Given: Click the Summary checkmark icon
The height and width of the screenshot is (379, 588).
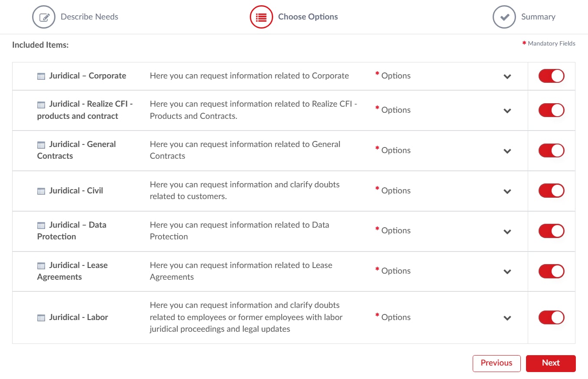Looking at the screenshot, I should pos(504,16).
